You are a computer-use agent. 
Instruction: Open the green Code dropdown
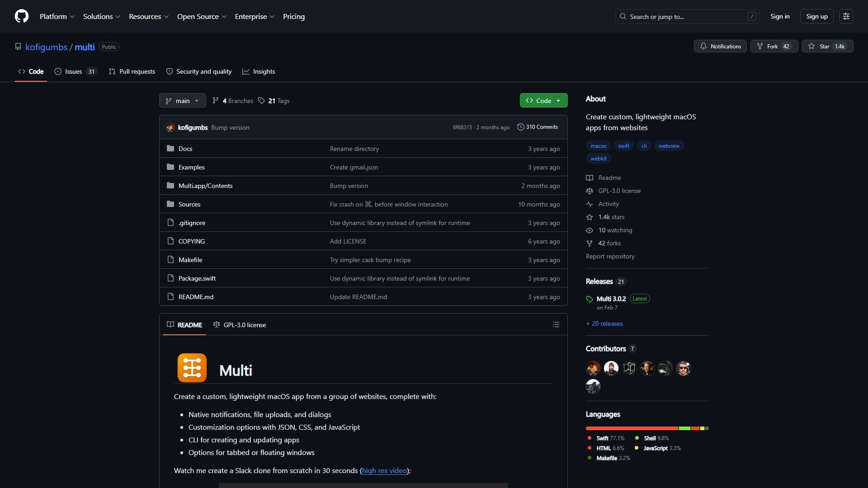543,100
